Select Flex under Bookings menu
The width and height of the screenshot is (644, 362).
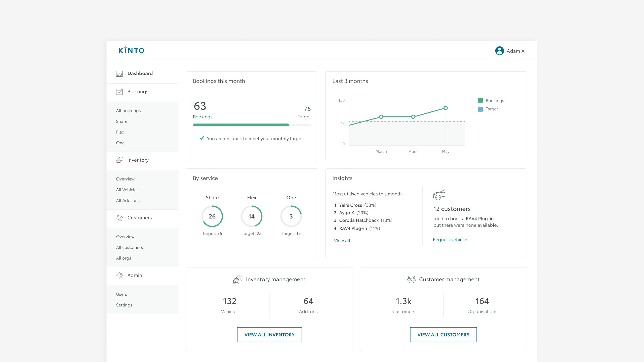pyautogui.click(x=120, y=132)
